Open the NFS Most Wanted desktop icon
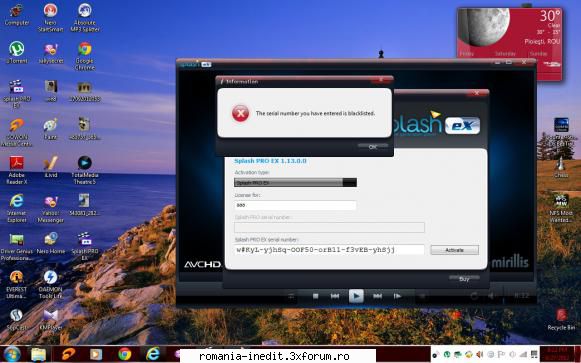The image size is (581, 363). pyautogui.click(x=561, y=208)
